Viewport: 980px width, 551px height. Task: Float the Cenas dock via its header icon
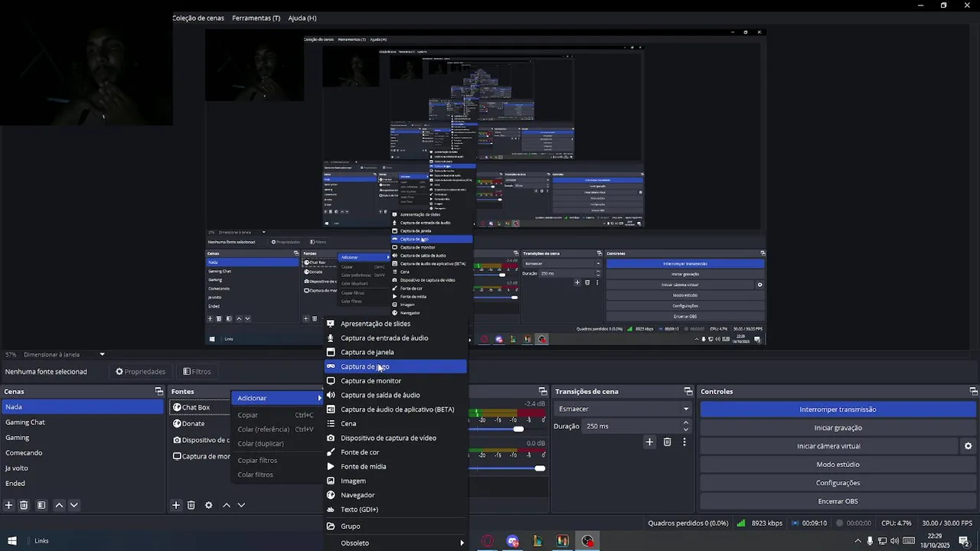pos(159,392)
